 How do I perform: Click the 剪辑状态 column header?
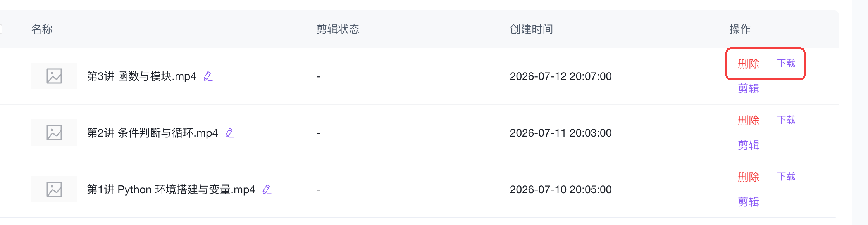pos(338,29)
